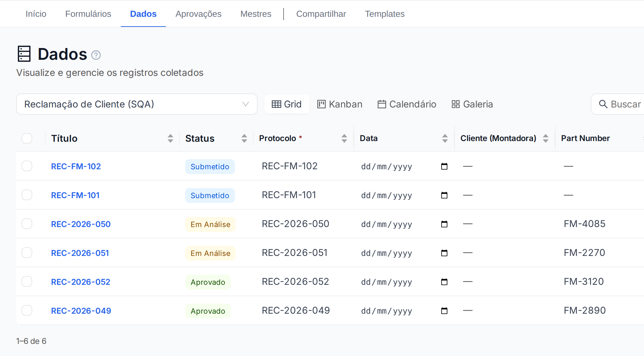This screenshot has width=644, height=356.
Task: Sort by Status column arrows
Action: (244, 138)
